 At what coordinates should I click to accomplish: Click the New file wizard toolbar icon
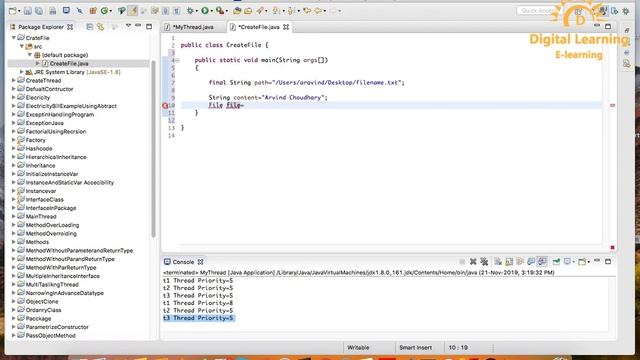coord(13,11)
